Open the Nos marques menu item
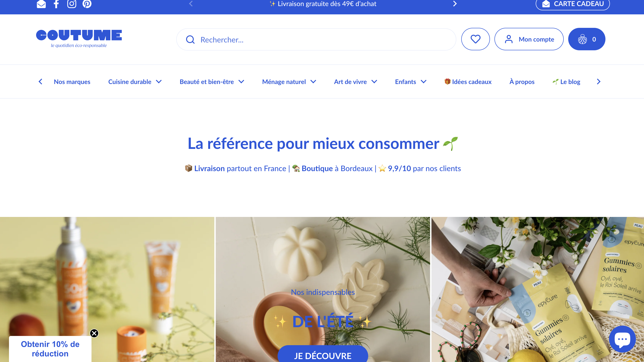This screenshot has height=362, width=644. tap(72, 82)
